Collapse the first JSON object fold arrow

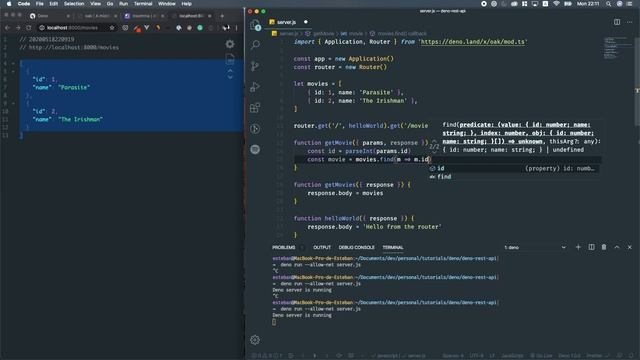click(13, 71)
